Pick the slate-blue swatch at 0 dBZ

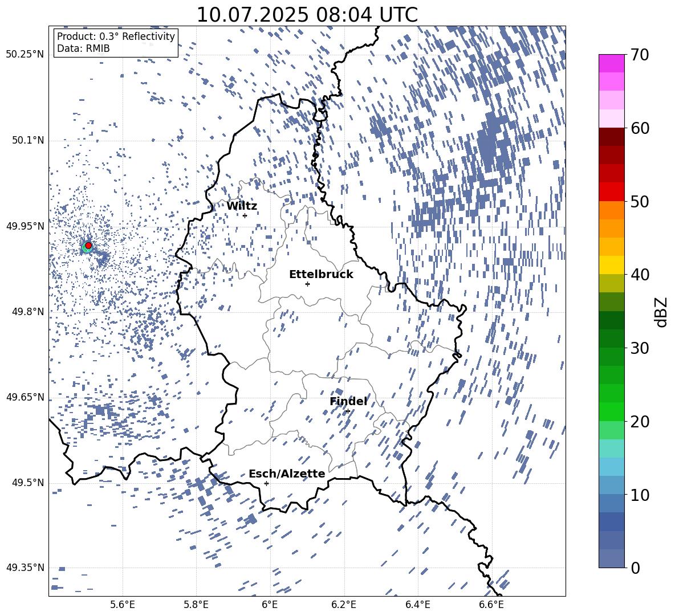click(612, 558)
